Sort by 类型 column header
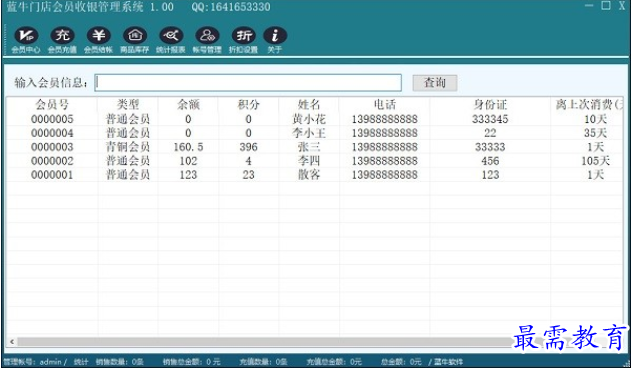The width and height of the screenshot is (635, 369). click(x=128, y=105)
